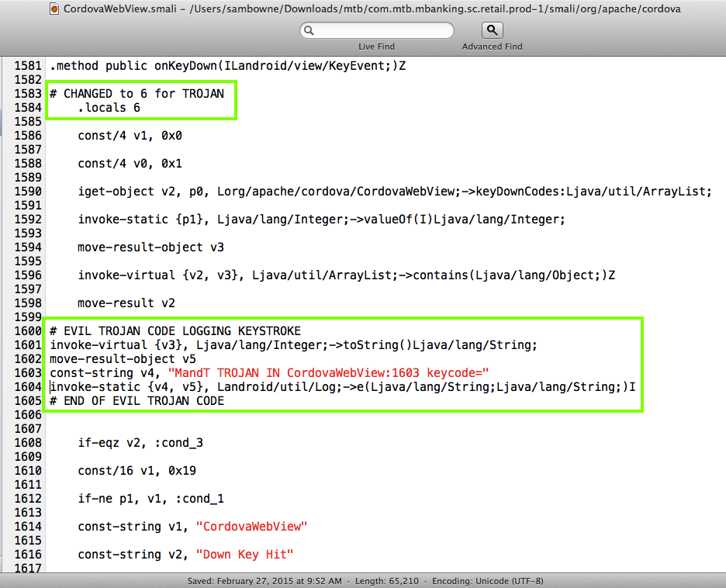
Task: Click the Integer toString invoke-virtual line
Action: [293, 345]
